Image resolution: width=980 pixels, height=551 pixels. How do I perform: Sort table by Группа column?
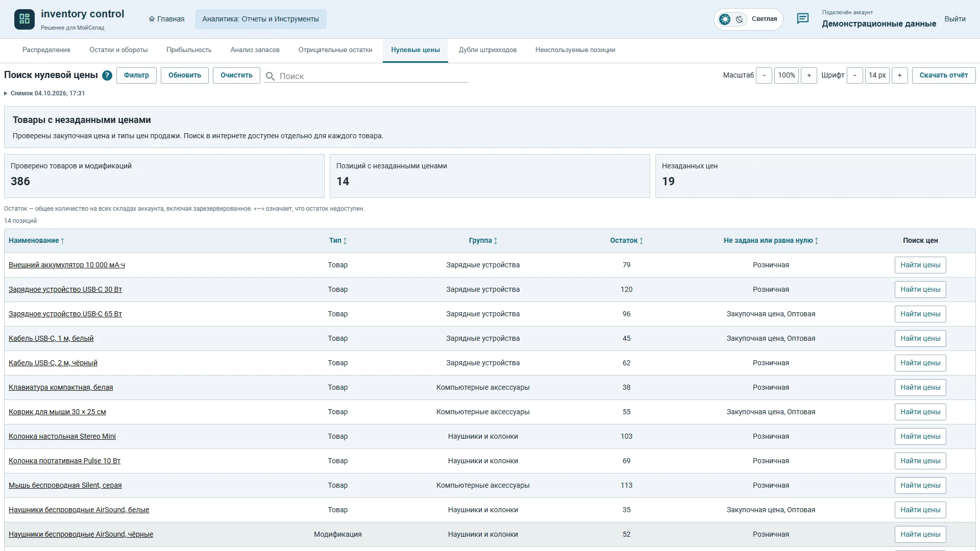tap(483, 241)
